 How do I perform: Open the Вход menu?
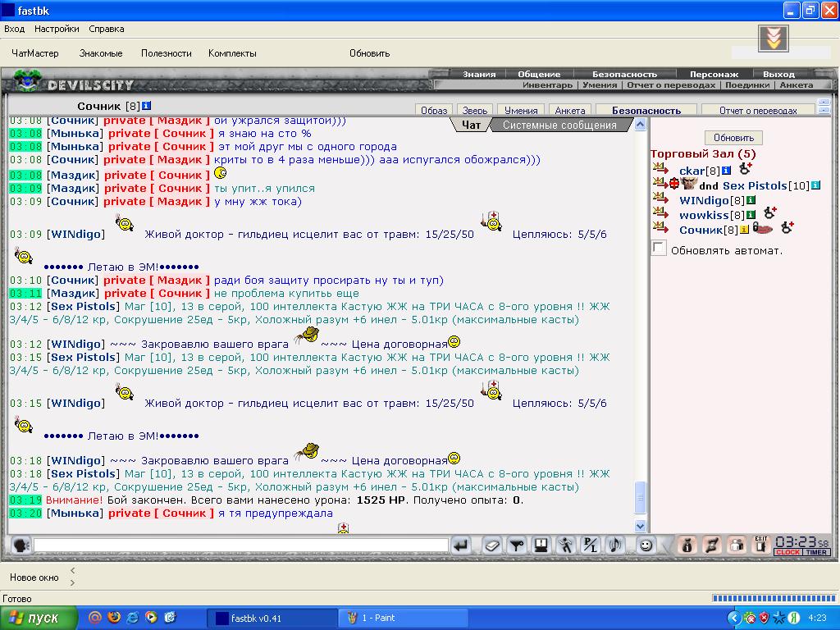15,29
